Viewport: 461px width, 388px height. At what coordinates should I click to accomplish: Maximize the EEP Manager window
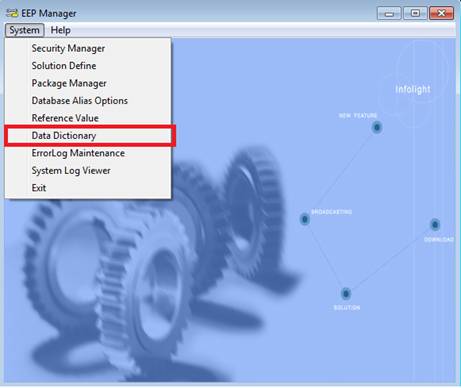(415, 14)
